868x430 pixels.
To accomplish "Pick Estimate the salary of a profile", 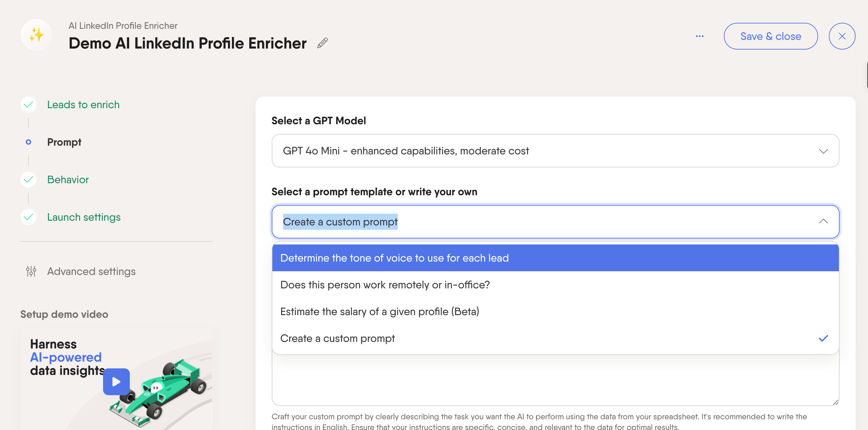I will [x=555, y=311].
